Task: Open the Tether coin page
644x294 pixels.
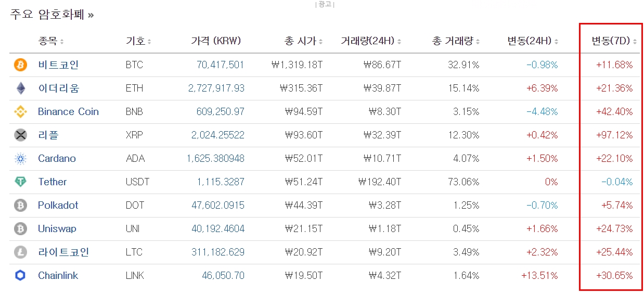Action: point(52,182)
